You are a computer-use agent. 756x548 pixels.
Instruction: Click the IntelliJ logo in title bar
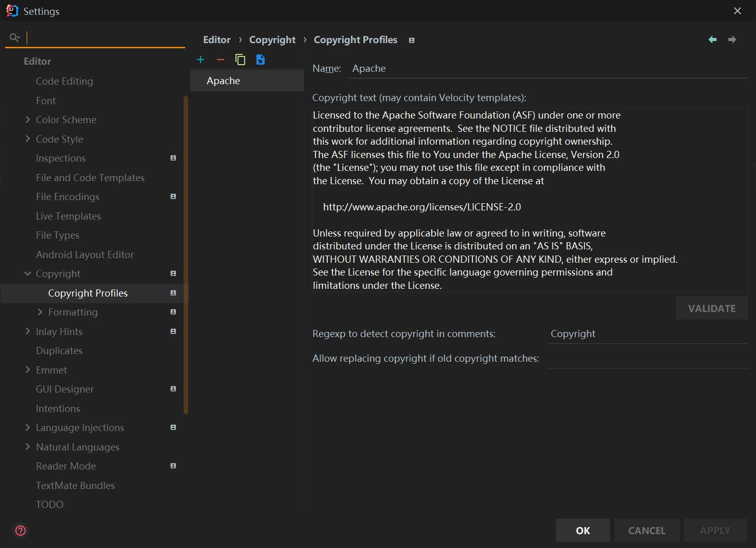coord(12,11)
